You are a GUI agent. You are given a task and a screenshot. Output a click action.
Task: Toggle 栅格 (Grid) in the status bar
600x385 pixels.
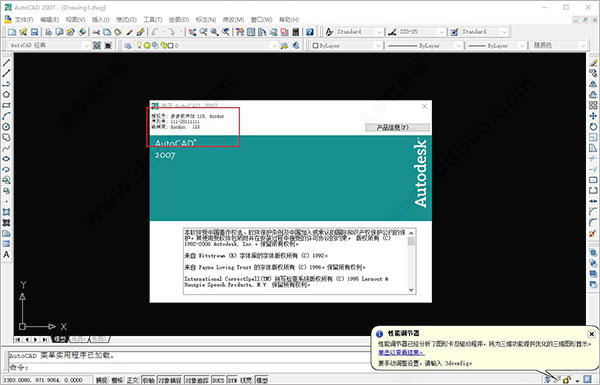(x=117, y=380)
